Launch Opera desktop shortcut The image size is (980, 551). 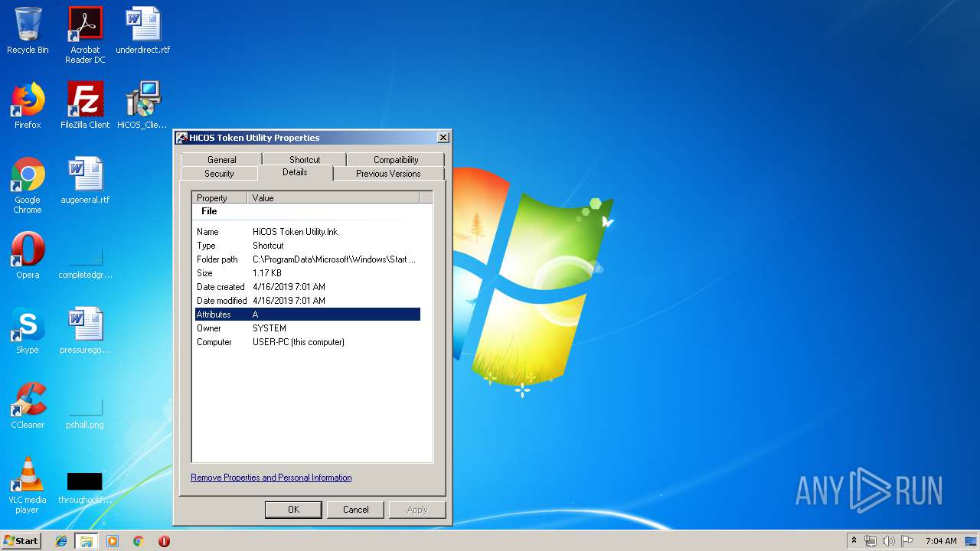(x=28, y=256)
